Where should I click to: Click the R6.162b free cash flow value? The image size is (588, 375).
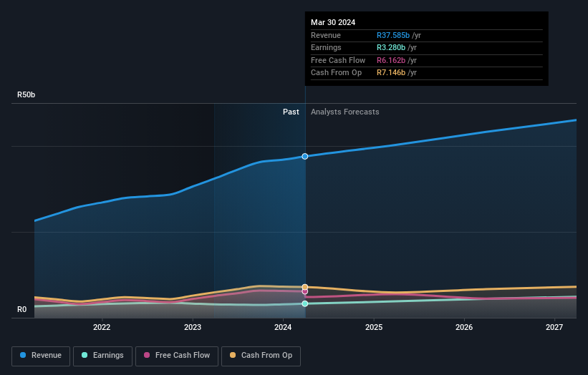[x=391, y=60]
